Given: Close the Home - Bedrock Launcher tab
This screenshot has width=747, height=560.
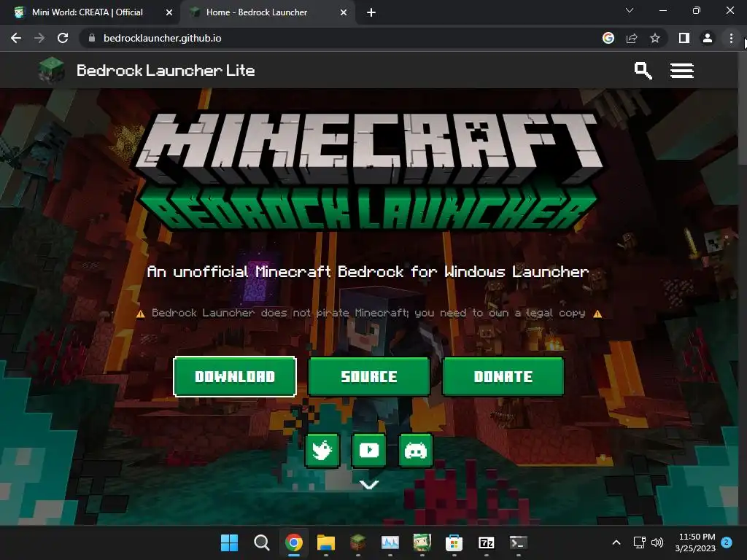Looking at the screenshot, I should click(344, 12).
